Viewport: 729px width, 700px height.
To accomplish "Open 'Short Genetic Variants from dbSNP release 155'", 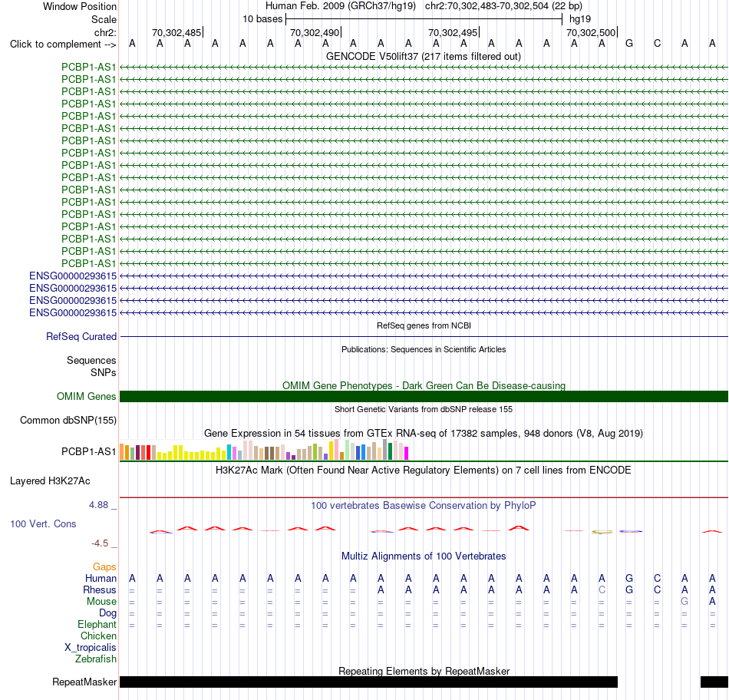I will [424, 409].
